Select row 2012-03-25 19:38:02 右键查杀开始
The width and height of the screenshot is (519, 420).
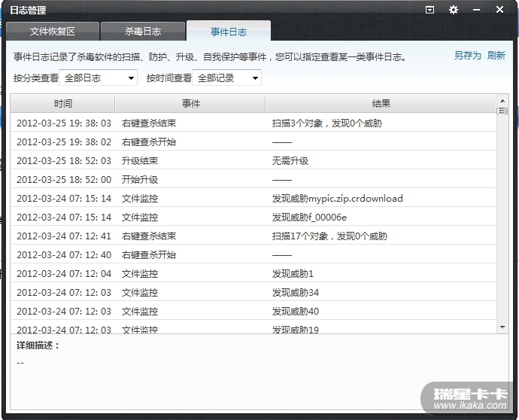(253, 142)
